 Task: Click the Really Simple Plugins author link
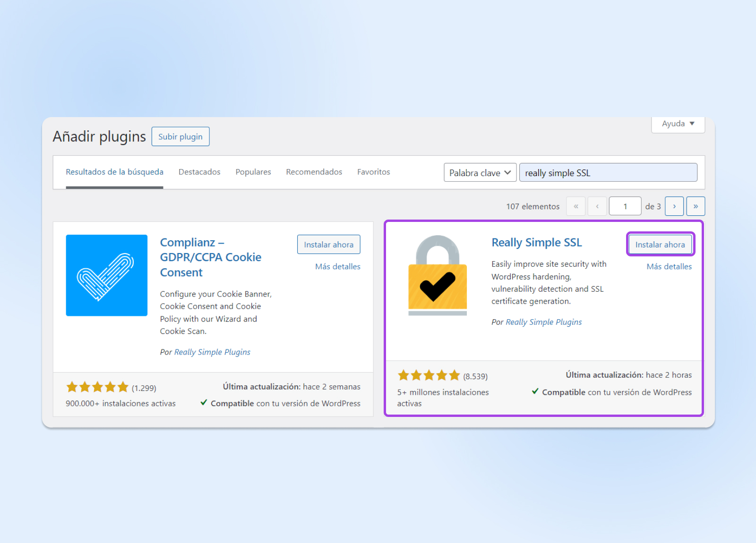tap(543, 322)
